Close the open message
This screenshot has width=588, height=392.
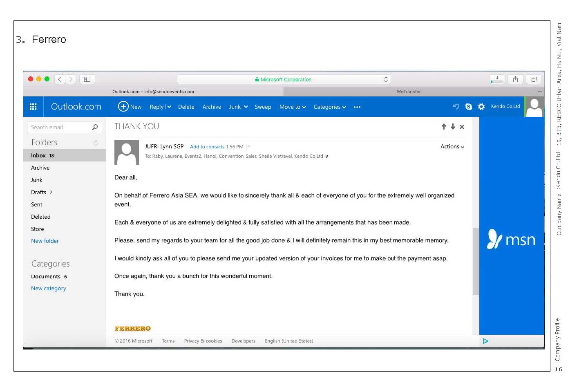point(462,127)
